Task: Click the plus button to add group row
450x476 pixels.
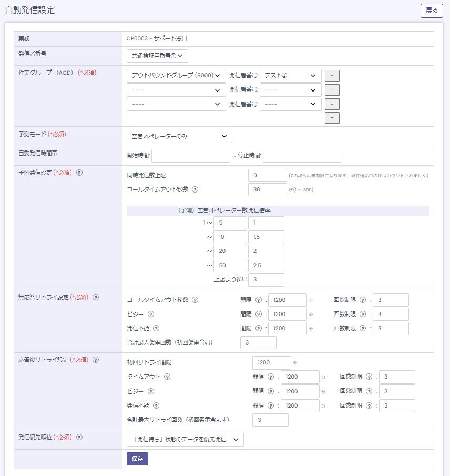Action: [x=332, y=118]
